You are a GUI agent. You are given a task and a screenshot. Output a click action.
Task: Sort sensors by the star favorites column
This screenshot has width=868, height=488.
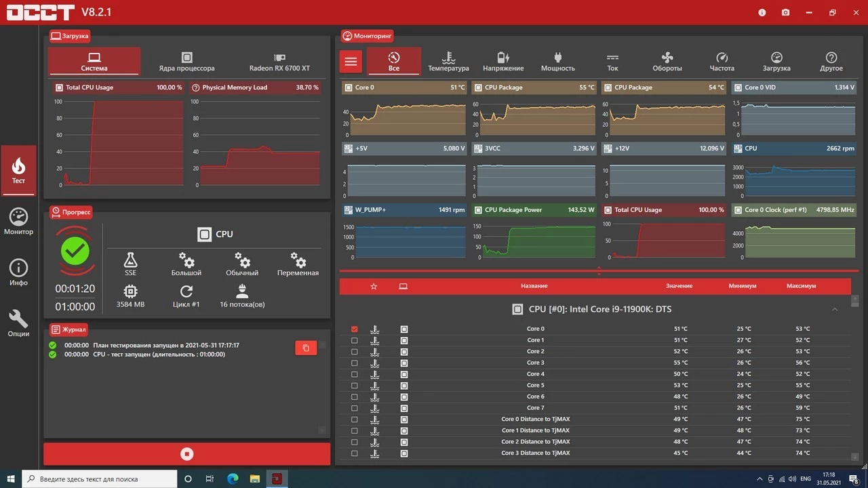pos(374,286)
